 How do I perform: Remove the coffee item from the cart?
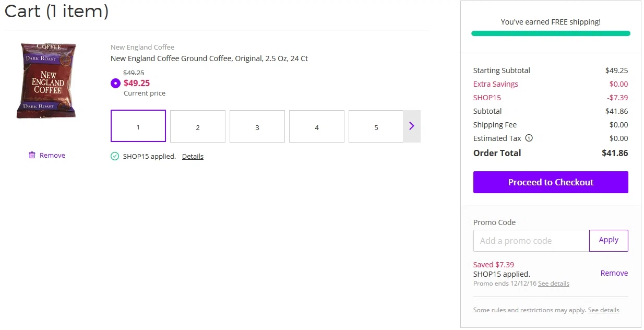[47, 155]
